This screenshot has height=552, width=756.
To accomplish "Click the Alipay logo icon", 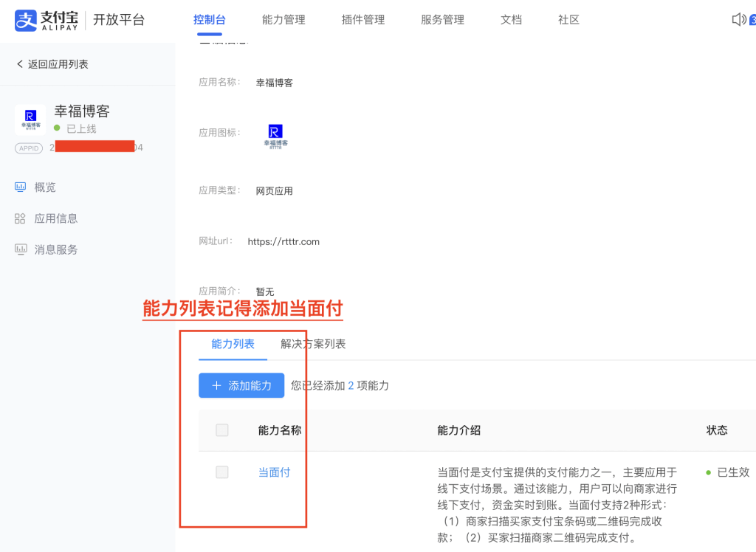I will click(x=27, y=20).
